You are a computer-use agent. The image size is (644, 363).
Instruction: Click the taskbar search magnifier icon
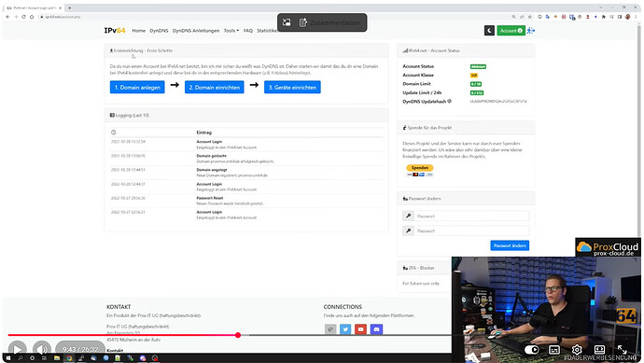click(21, 358)
